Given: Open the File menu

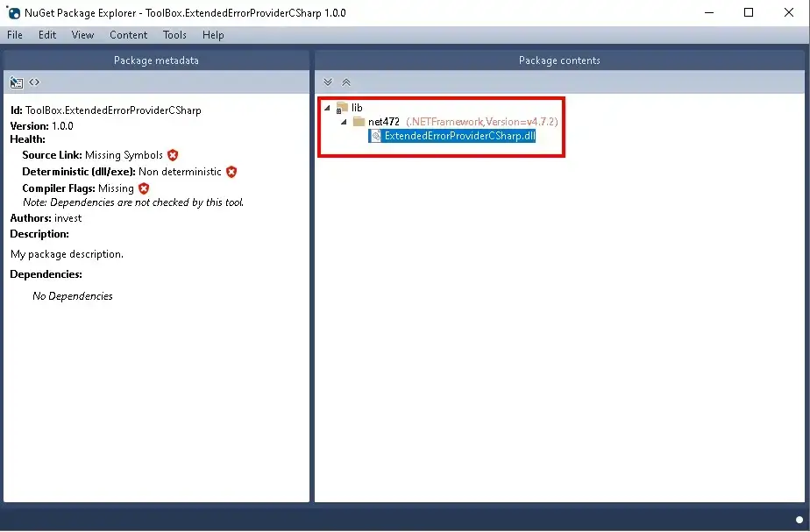Looking at the screenshot, I should point(15,35).
